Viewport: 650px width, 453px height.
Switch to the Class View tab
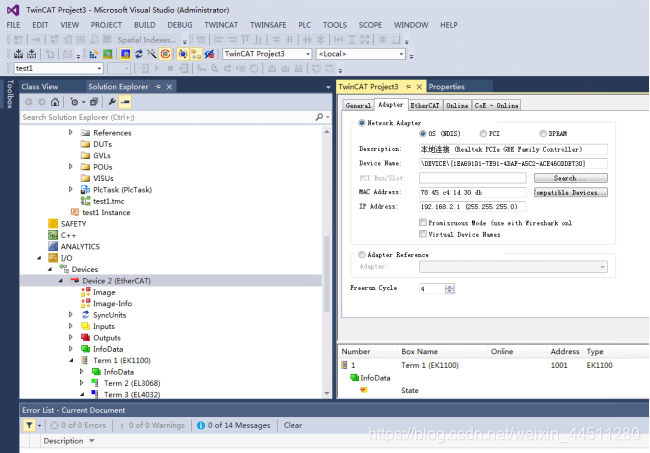(40, 87)
